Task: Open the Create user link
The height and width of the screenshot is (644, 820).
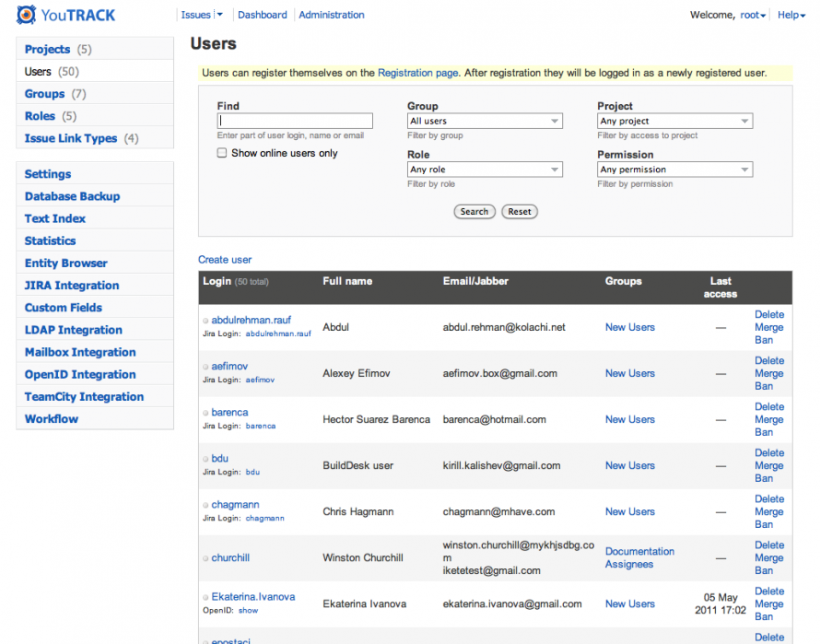Action: 225,259
